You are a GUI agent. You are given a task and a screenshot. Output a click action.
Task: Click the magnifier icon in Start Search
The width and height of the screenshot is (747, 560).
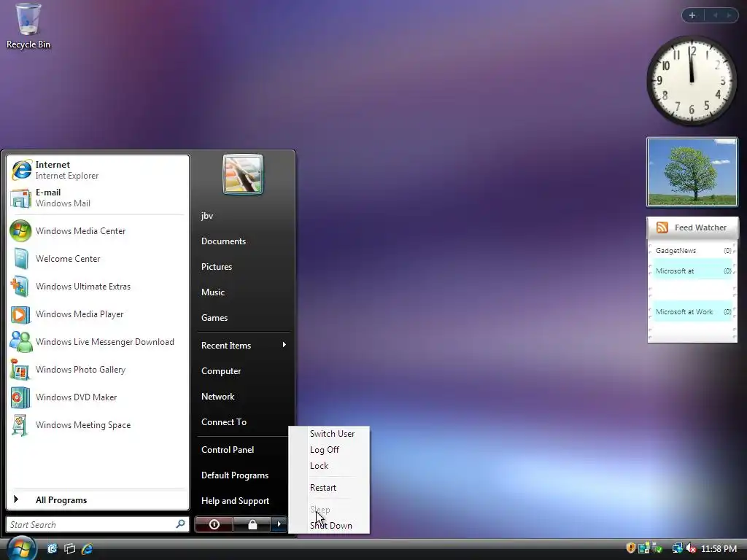(x=181, y=524)
